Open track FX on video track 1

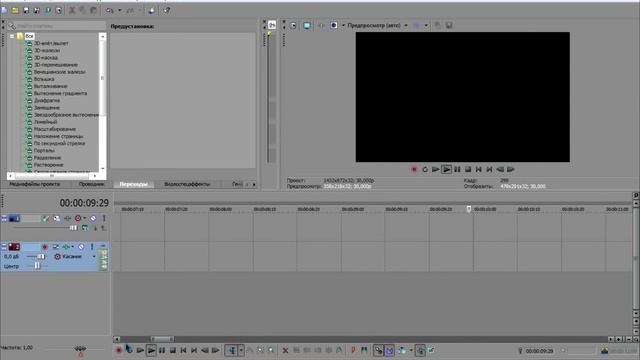coord(67,218)
